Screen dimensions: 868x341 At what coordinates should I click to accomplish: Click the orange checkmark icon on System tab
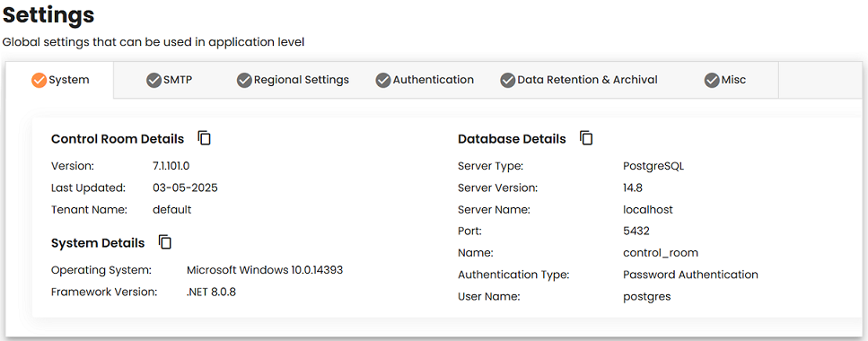(39, 80)
